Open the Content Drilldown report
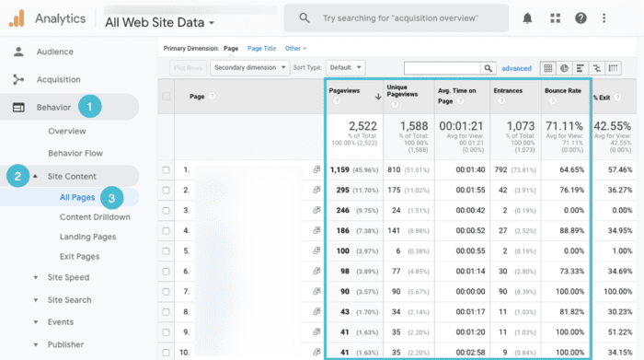The height and width of the screenshot is (360, 644). (x=95, y=217)
